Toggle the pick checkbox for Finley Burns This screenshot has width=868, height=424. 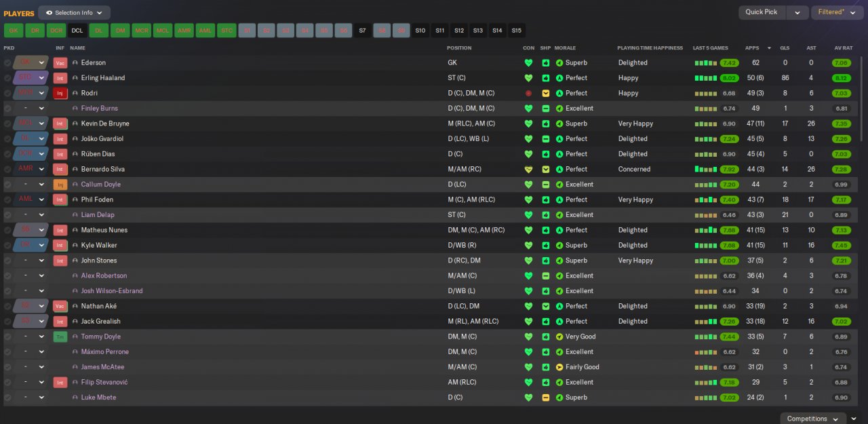click(x=7, y=109)
